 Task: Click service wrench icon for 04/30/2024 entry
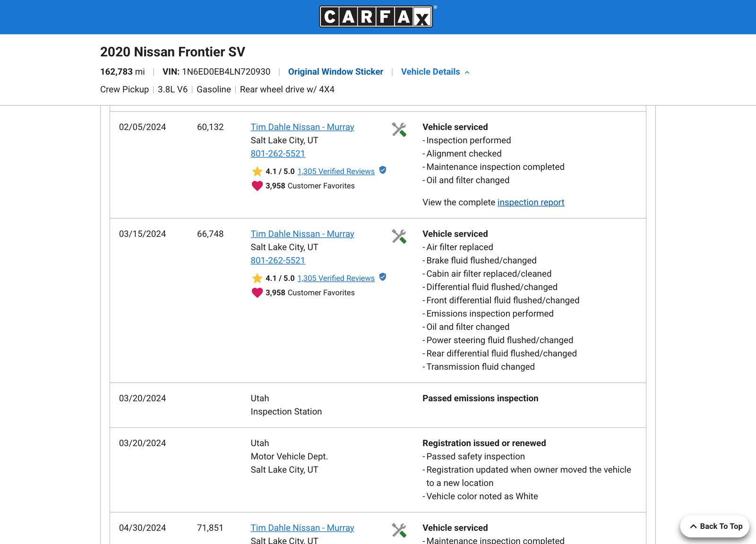pos(399,530)
